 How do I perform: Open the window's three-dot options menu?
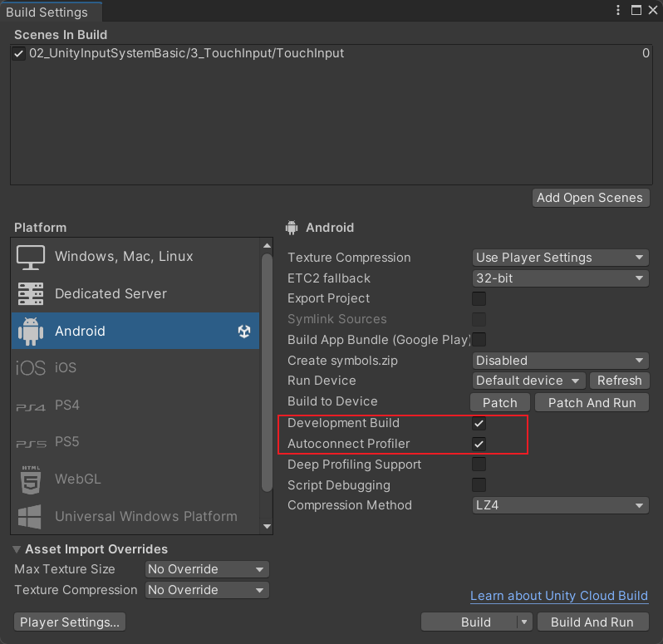[x=617, y=11]
